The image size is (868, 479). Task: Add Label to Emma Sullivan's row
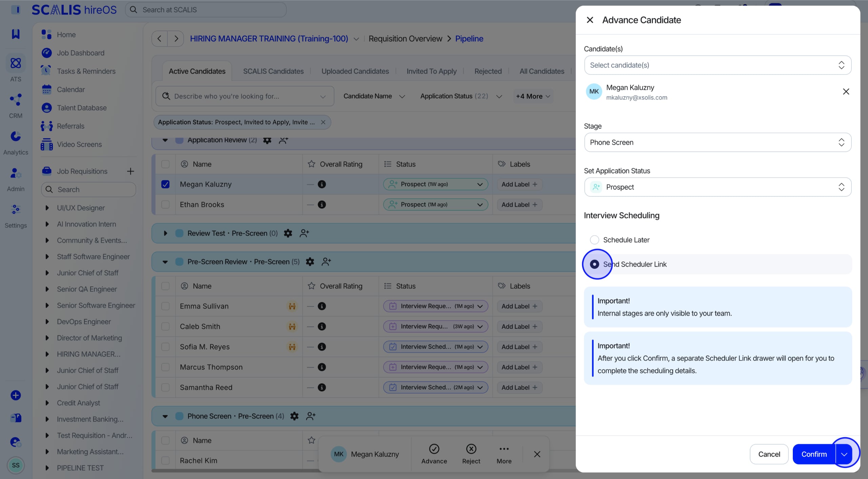point(519,306)
